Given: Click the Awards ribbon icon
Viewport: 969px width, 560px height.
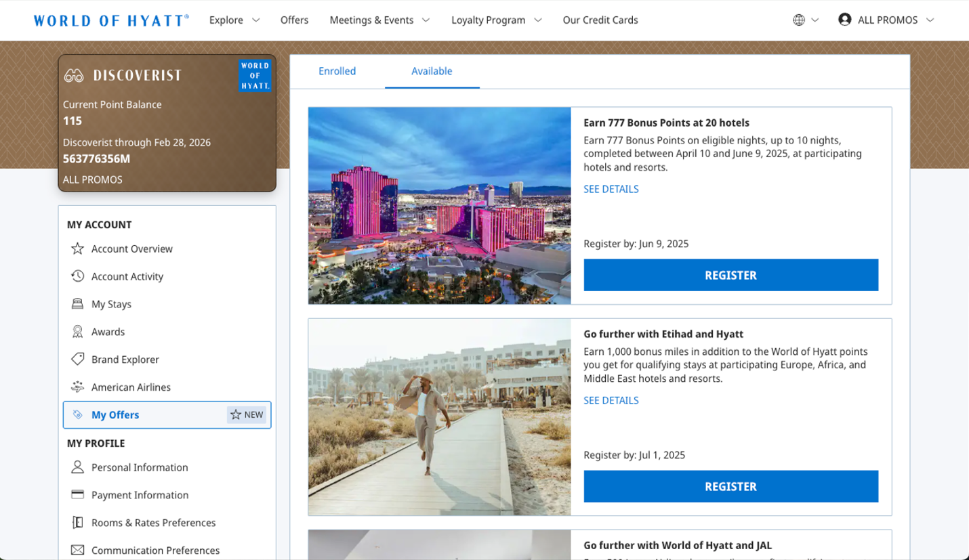Looking at the screenshot, I should click(x=77, y=332).
